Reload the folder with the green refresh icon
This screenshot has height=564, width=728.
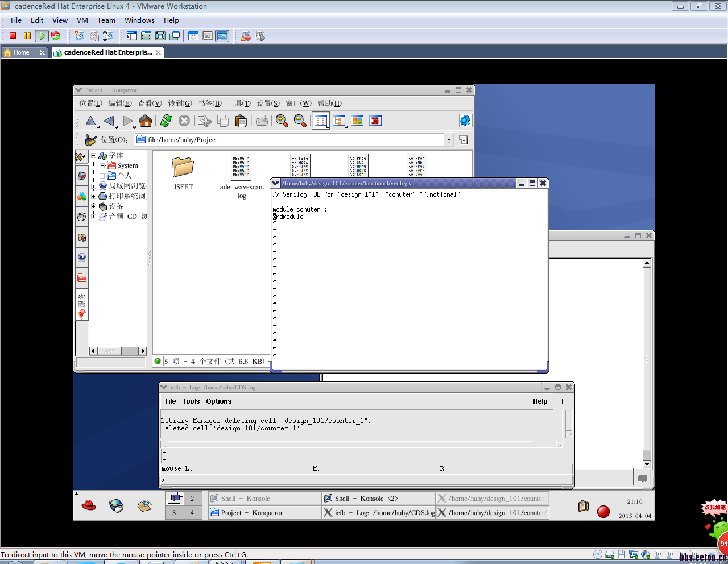[x=166, y=121]
